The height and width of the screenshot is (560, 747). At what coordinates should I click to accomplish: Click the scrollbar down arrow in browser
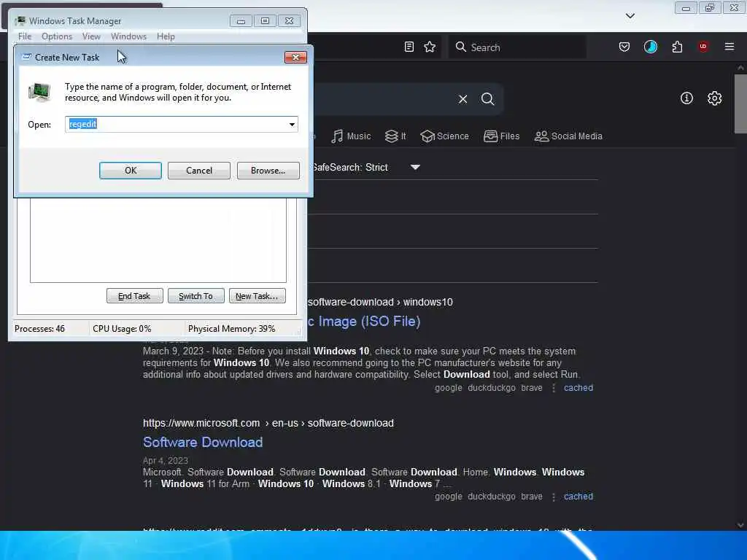[740, 525]
